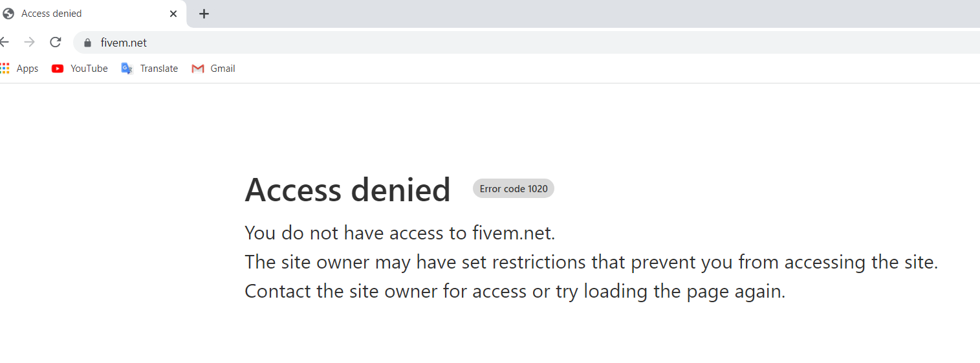980x363 pixels.
Task: Click the Google Translate bookmark icon
Action: point(127,69)
